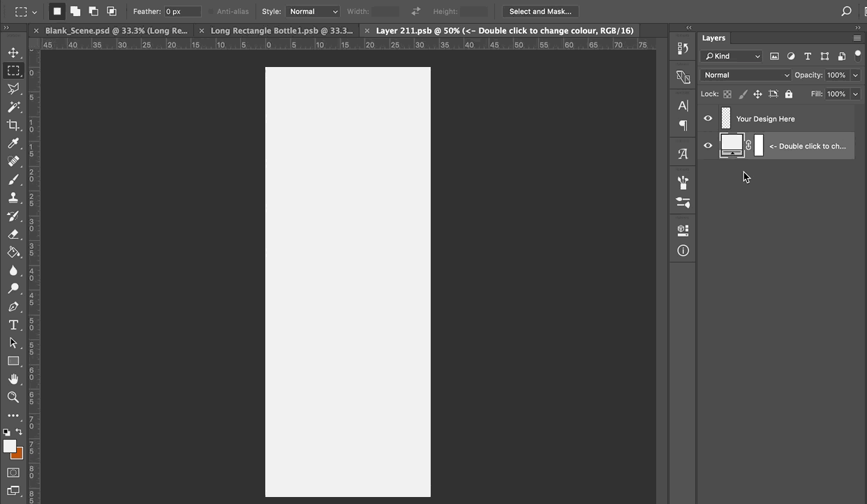The image size is (867, 504).
Task: Select the Rectangle shape tool
Action: tap(13, 361)
